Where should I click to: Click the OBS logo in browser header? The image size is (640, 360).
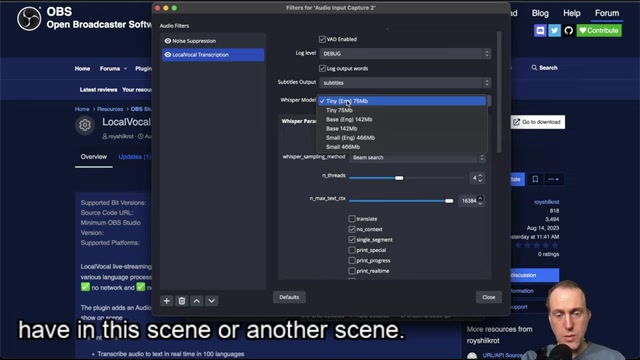click(x=29, y=19)
